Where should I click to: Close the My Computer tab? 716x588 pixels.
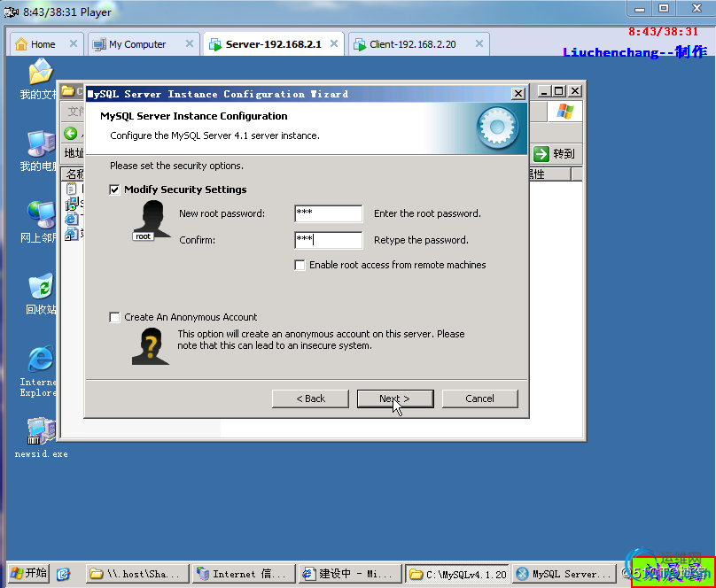[190, 43]
